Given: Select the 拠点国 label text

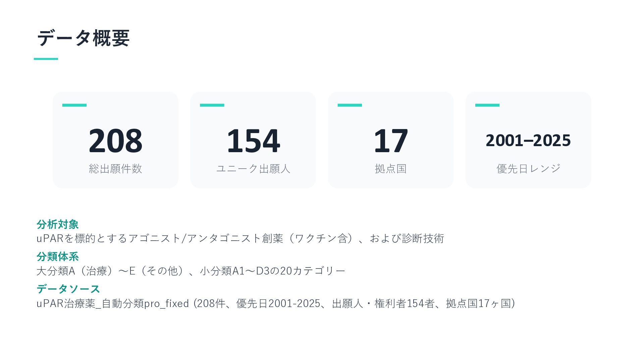Looking at the screenshot, I should (x=391, y=169).
